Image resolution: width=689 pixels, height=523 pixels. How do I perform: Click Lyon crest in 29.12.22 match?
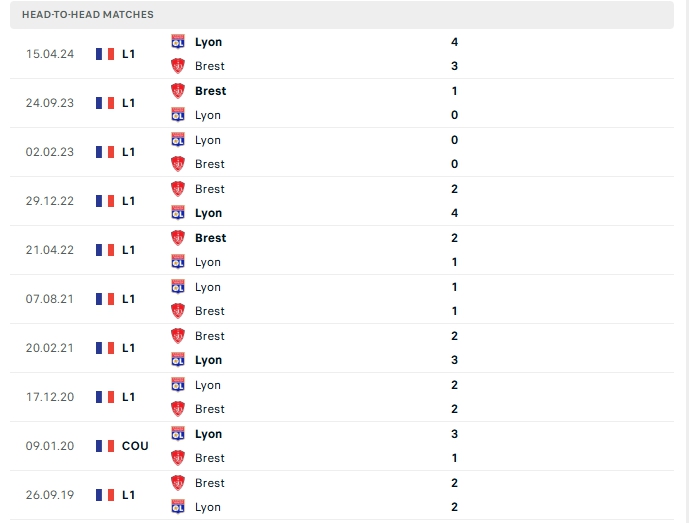click(x=178, y=213)
